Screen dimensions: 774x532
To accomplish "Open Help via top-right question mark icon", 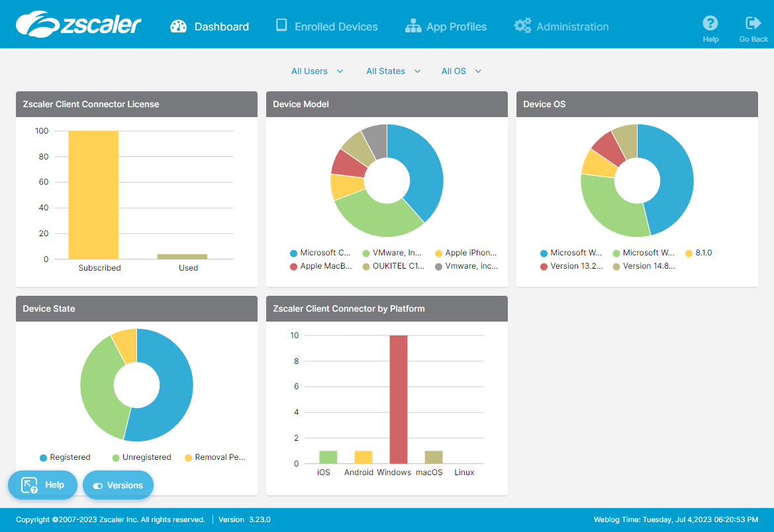I will [x=710, y=24].
